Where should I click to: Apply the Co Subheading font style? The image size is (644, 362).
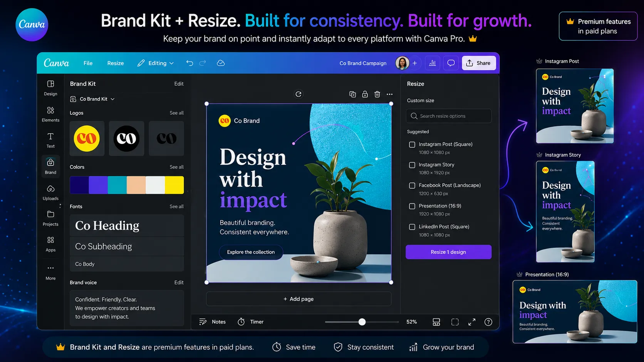coord(127,246)
